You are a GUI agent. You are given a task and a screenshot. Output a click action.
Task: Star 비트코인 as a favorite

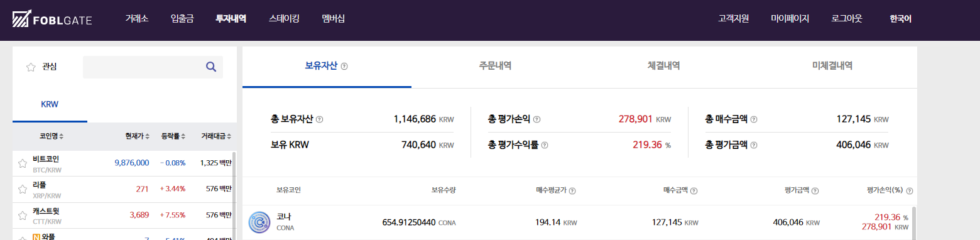point(22,163)
